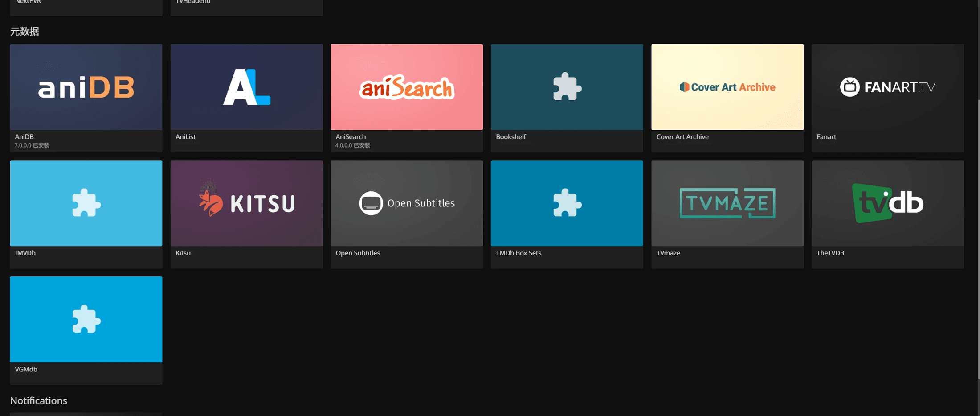
Task: Click the TMDb Box Sets puzzle icon
Action: pos(567,203)
